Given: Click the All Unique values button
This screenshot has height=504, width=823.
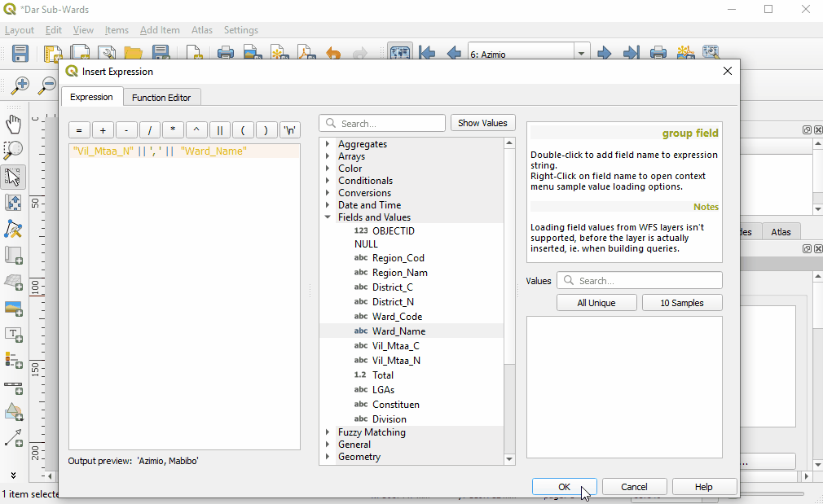Looking at the screenshot, I should point(596,303).
